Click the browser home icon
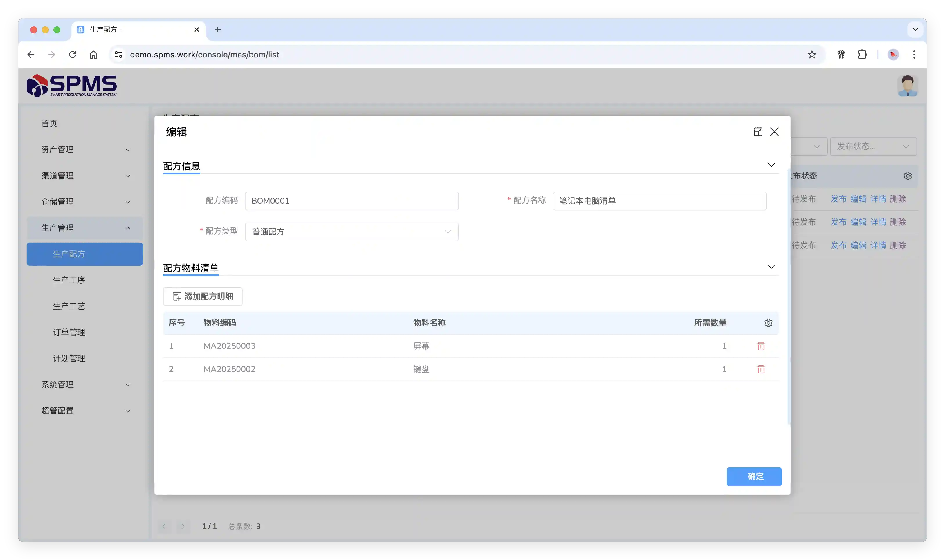The height and width of the screenshot is (560, 945). (93, 55)
